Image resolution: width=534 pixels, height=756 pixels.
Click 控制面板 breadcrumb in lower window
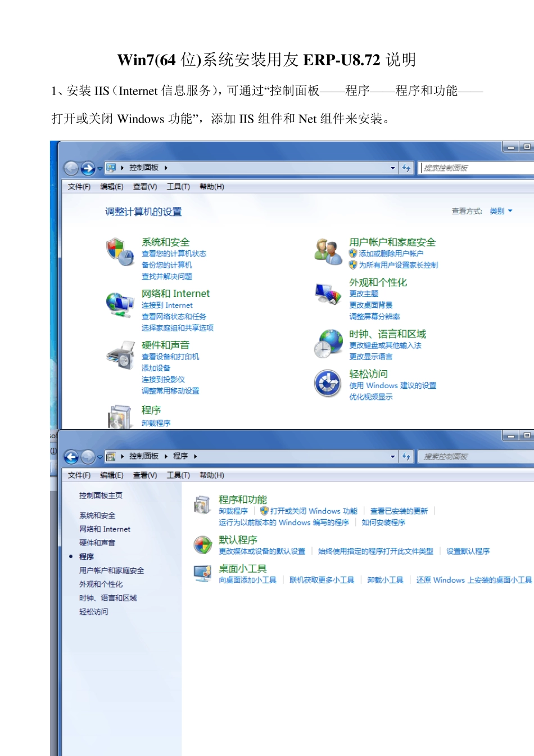coord(144,456)
